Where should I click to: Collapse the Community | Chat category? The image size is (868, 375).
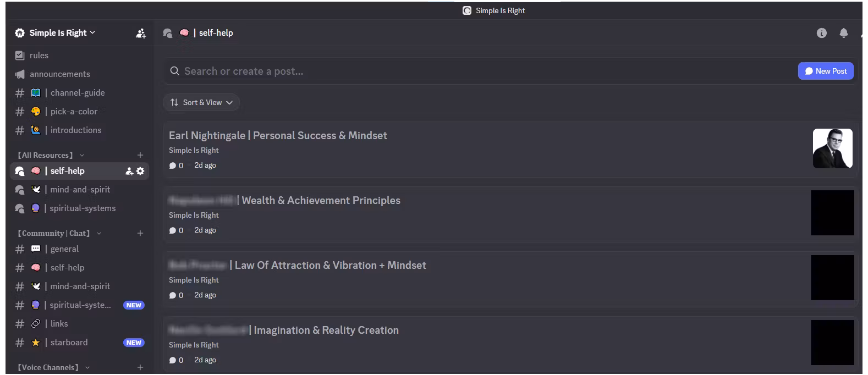point(55,233)
